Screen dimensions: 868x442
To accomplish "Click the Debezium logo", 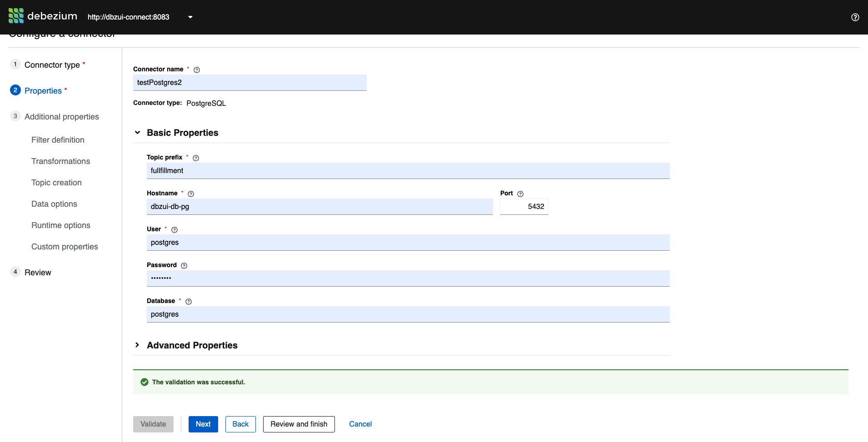I will pyautogui.click(x=15, y=16).
